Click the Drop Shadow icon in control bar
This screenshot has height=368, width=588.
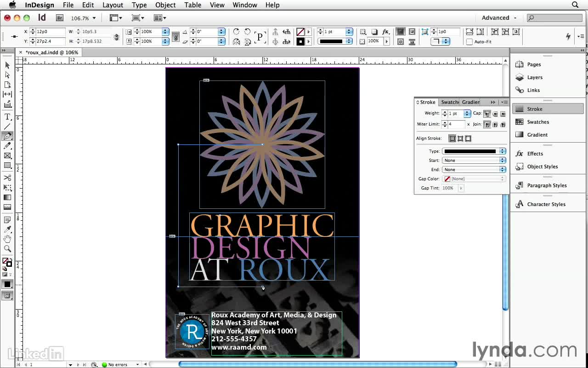374,32
